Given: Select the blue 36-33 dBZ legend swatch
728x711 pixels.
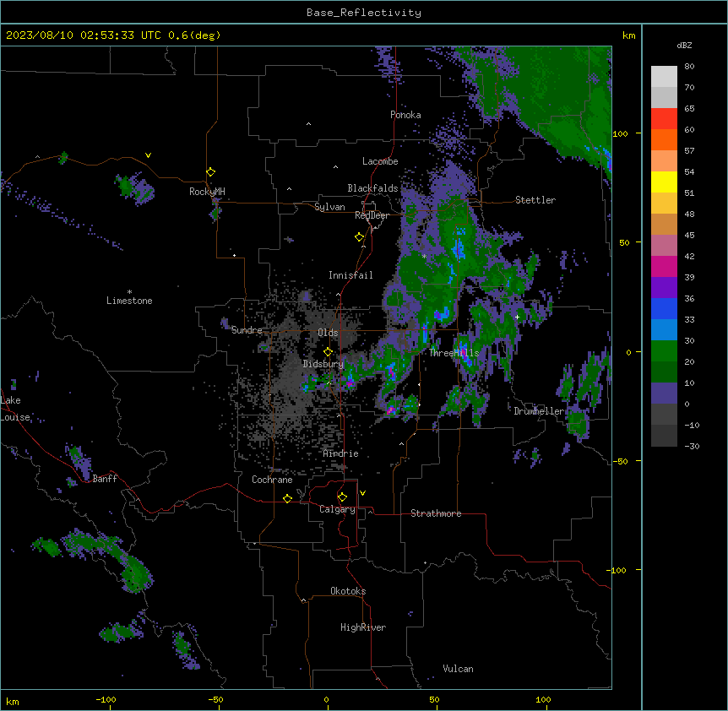Looking at the screenshot, I should click(x=664, y=308).
